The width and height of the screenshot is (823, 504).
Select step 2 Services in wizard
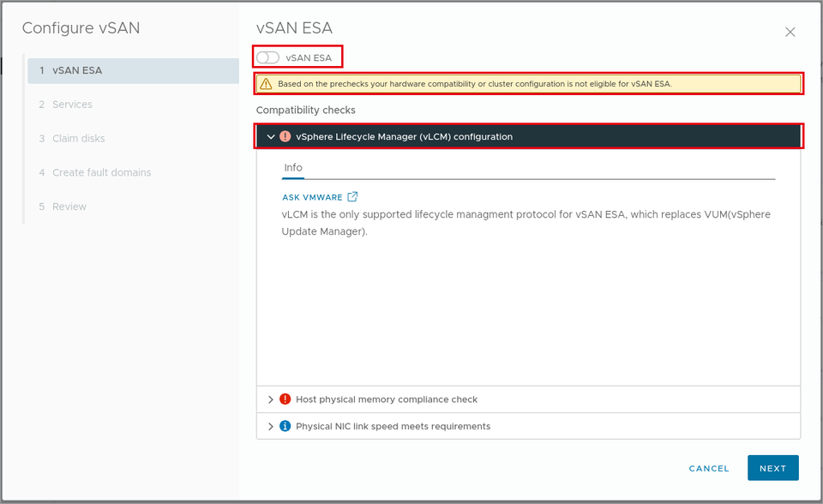click(134, 105)
